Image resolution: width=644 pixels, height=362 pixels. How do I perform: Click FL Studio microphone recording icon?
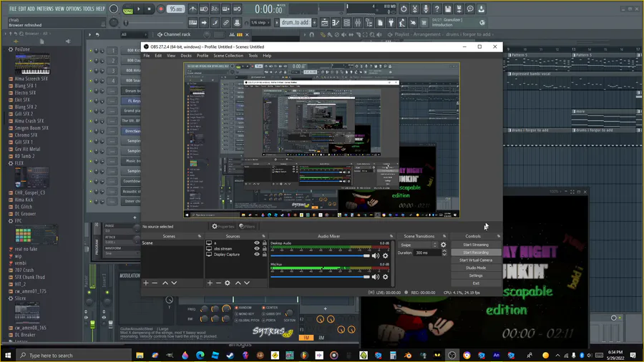coord(426,9)
